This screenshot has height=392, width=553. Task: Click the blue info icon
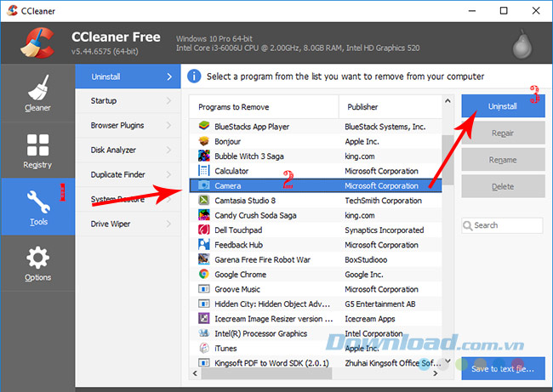(194, 77)
